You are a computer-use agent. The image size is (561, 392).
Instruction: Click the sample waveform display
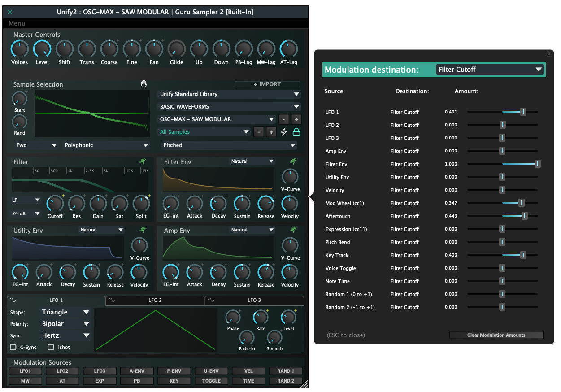point(92,114)
